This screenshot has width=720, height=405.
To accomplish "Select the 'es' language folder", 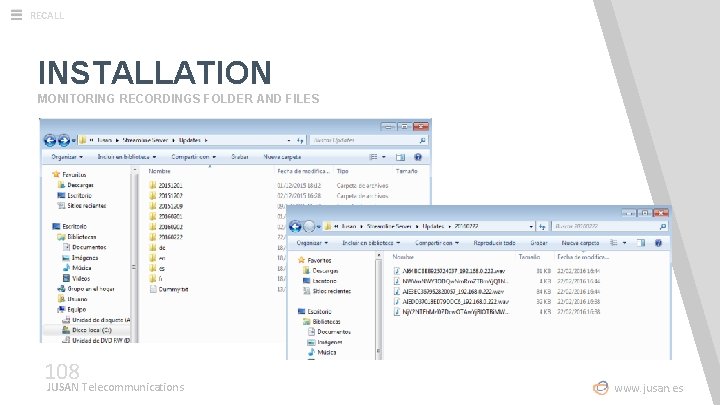I will coord(157,268).
